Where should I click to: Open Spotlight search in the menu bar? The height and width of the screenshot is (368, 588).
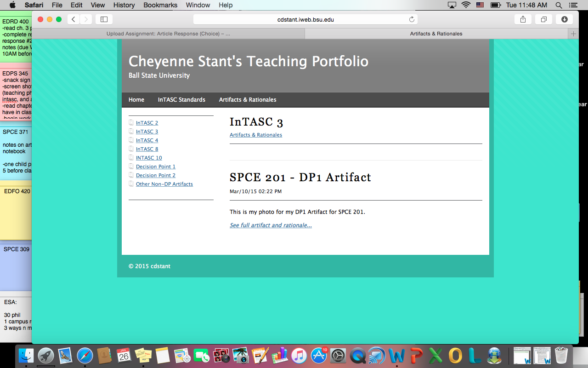pyautogui.click(x=559, y=5)
